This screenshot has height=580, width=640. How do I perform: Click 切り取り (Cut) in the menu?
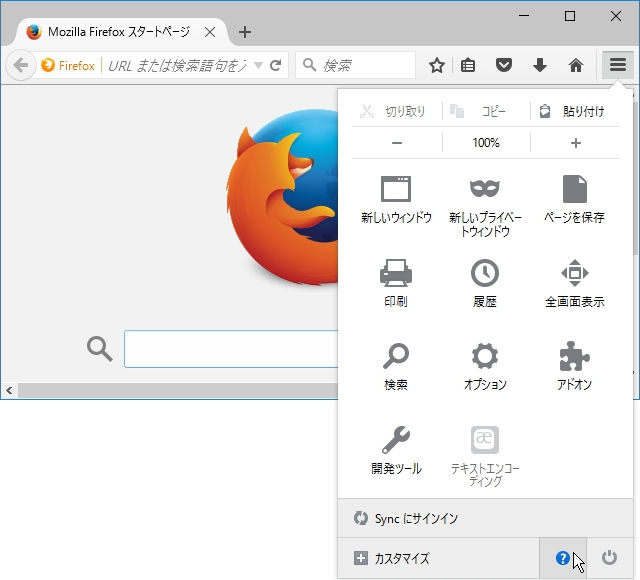(393, 111)
